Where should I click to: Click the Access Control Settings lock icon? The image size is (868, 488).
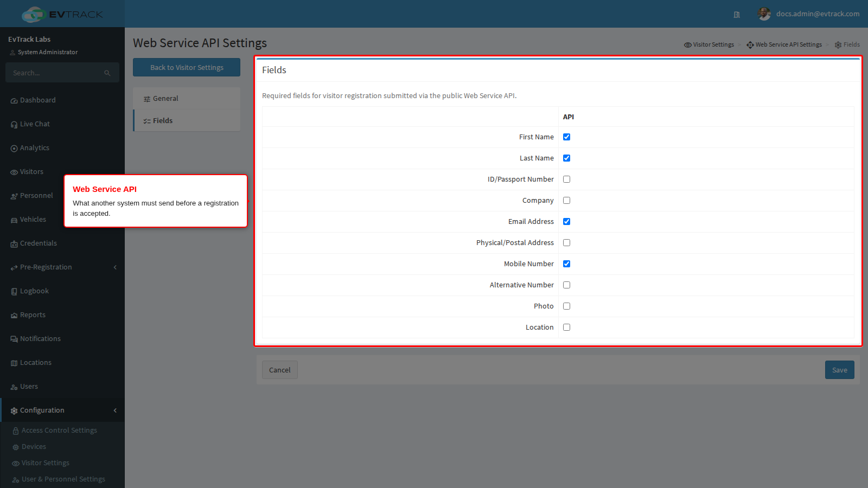pos(16,431)
